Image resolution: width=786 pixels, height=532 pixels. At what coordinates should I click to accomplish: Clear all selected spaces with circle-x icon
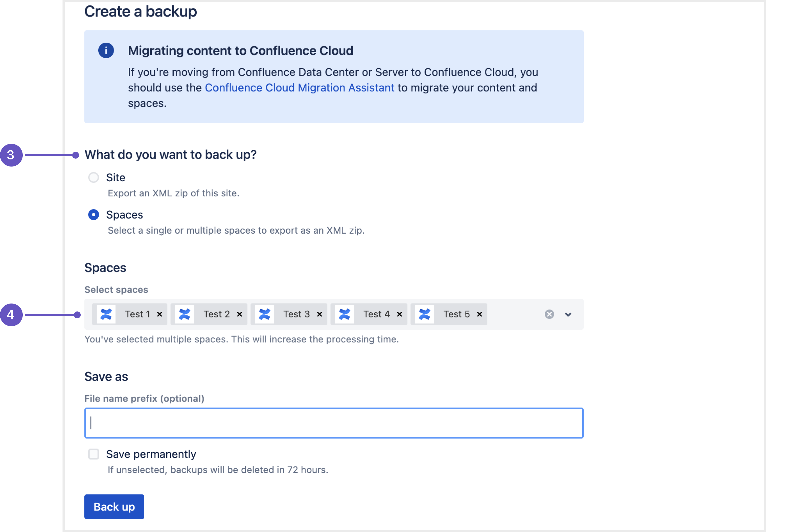pos(549,314)
